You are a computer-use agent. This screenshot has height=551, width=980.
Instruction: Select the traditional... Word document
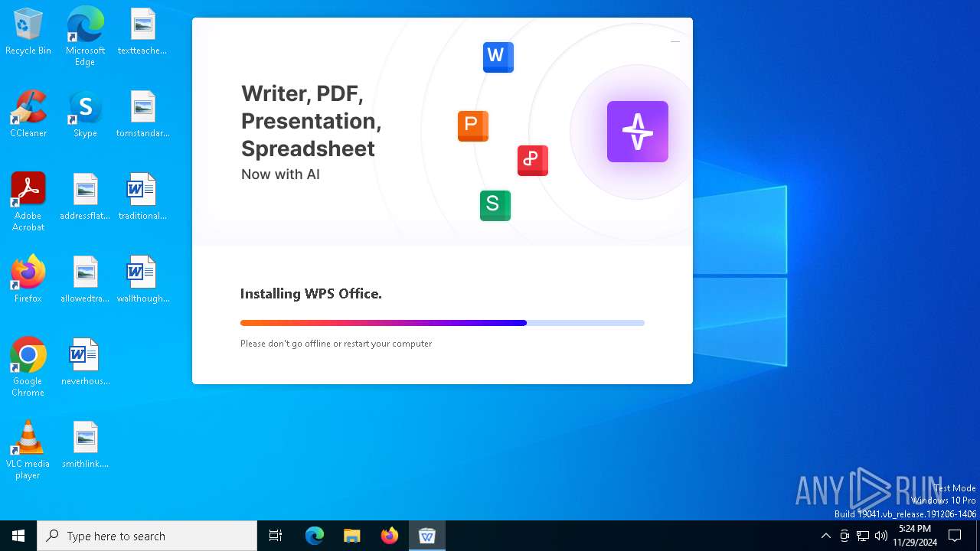142,197
